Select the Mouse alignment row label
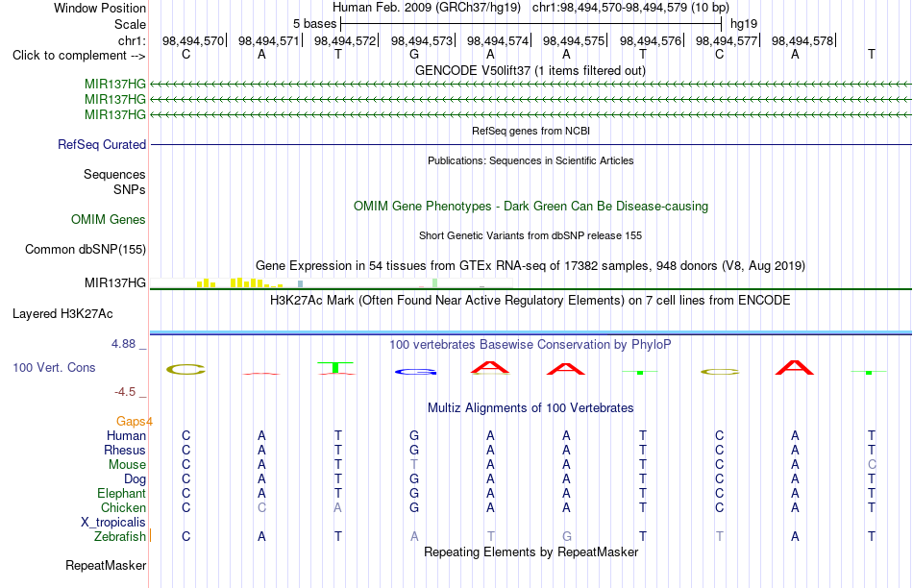 [128, 465]
